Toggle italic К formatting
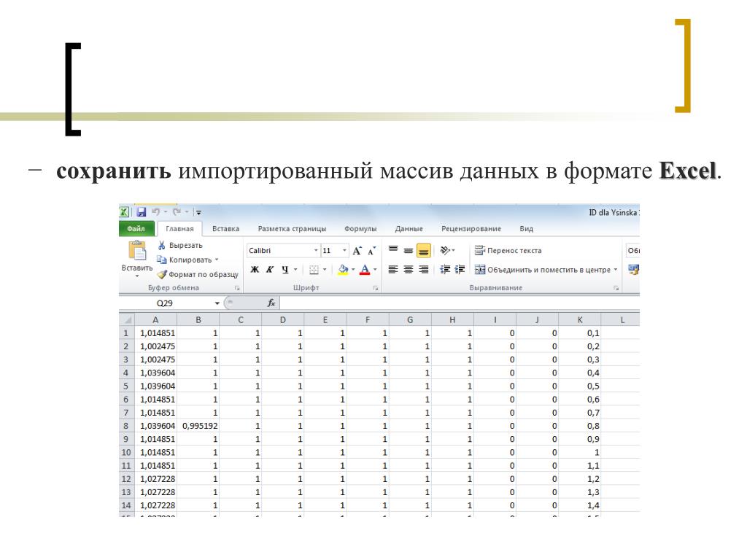747x560 pixels. point(270,270)
